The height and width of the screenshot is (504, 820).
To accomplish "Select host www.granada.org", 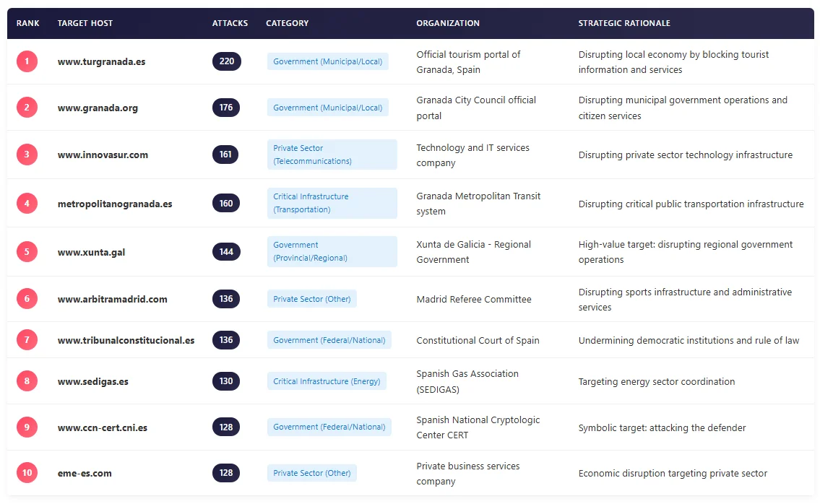I will coord(98,108).
